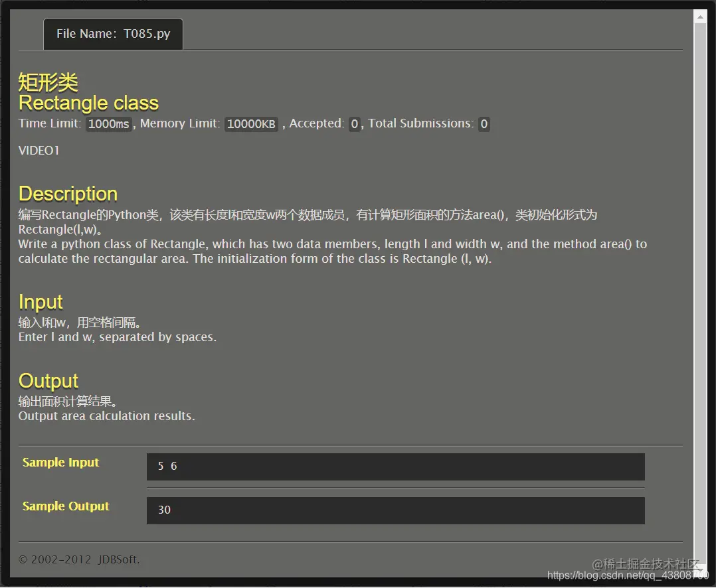The image size is (716, 588).
Task: Click the Output section heading
Action: coord(48,381)
